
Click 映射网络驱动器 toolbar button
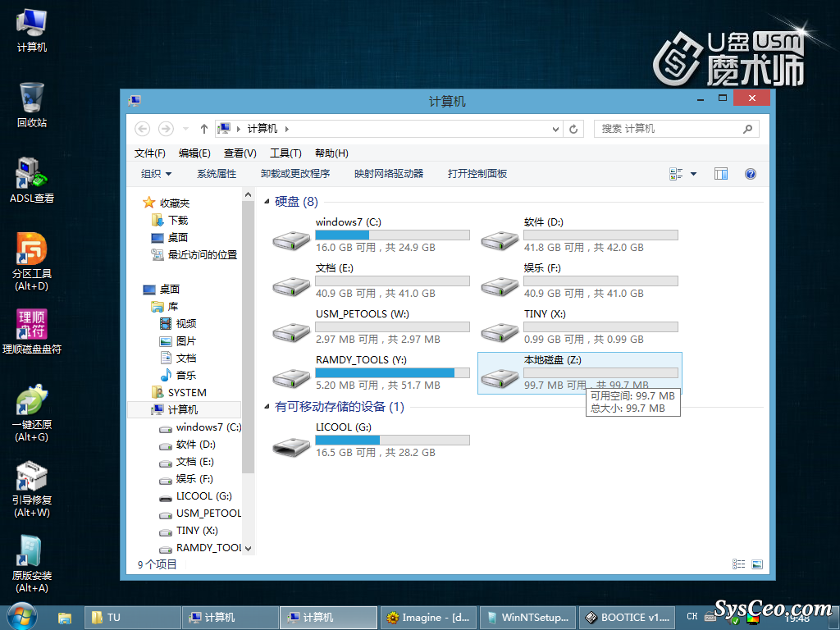[x=389, y=174]
